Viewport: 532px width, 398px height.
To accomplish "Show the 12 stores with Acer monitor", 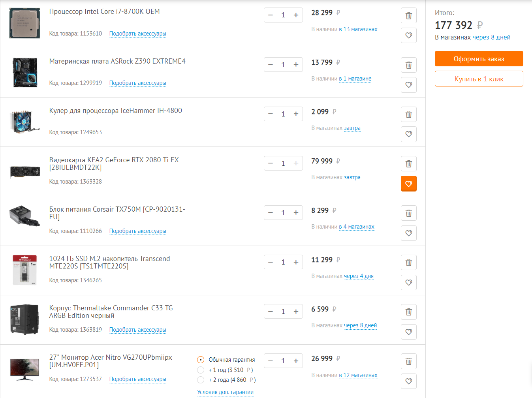I will tap(358, 375).
